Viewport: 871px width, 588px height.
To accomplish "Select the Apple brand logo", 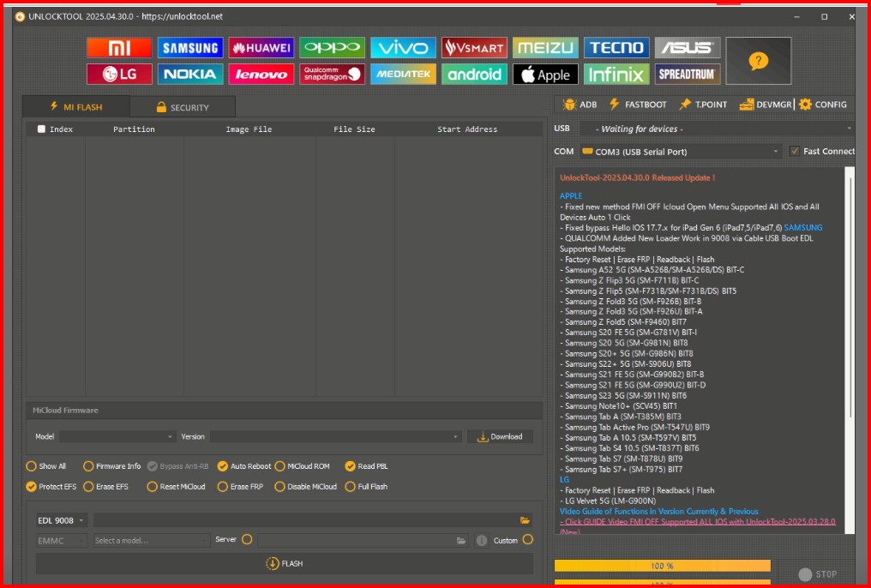I will [x=545, y=75].
